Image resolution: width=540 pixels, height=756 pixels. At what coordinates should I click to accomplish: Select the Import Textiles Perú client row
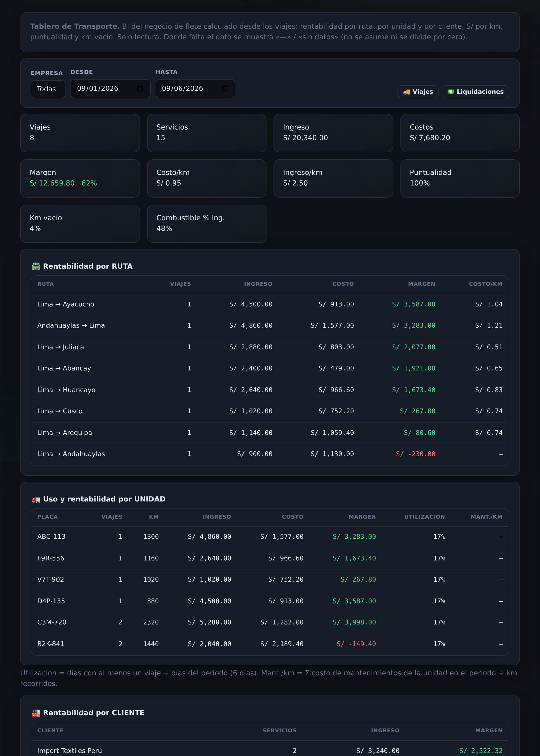click(x=270, y=750)
